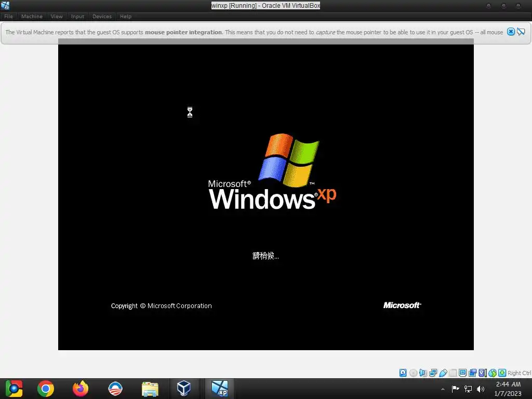Click inside the Windows XP guest screen logo
Viewport: 532px width, 399px height.
click(272, 171)
